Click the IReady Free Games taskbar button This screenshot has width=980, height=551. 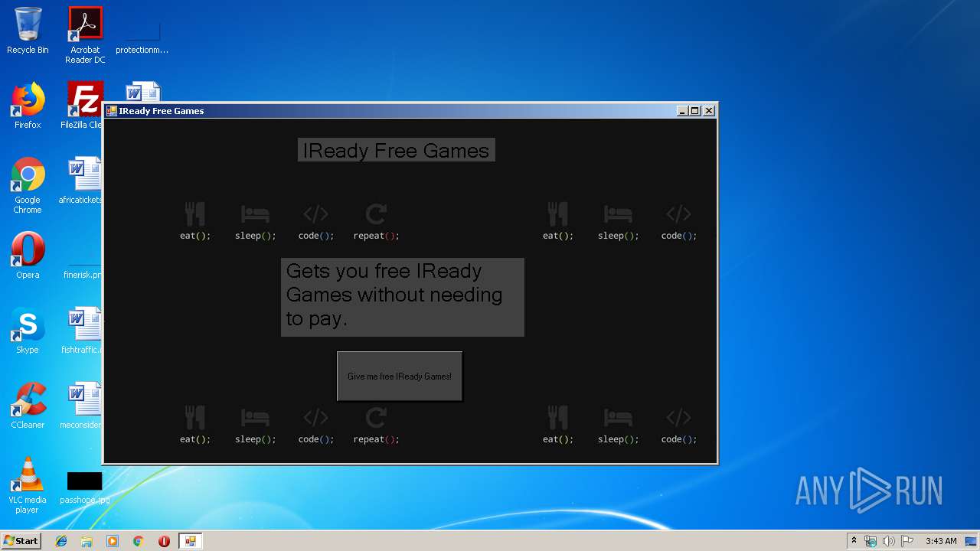pos(190,541)
